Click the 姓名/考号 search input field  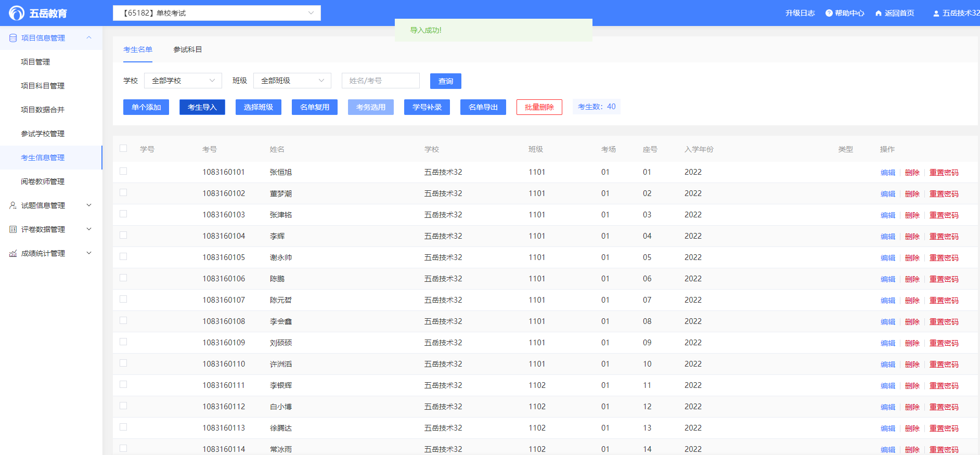[380, 81]
